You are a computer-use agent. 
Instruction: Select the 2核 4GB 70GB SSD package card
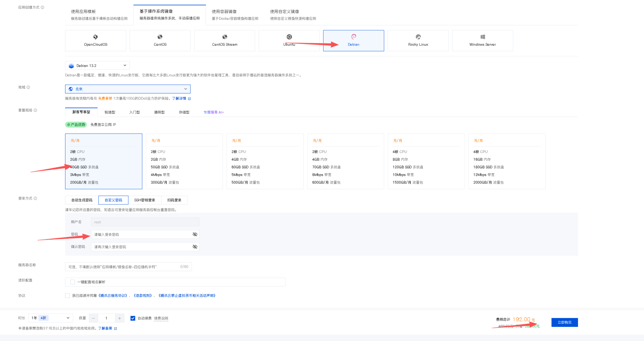346,161
